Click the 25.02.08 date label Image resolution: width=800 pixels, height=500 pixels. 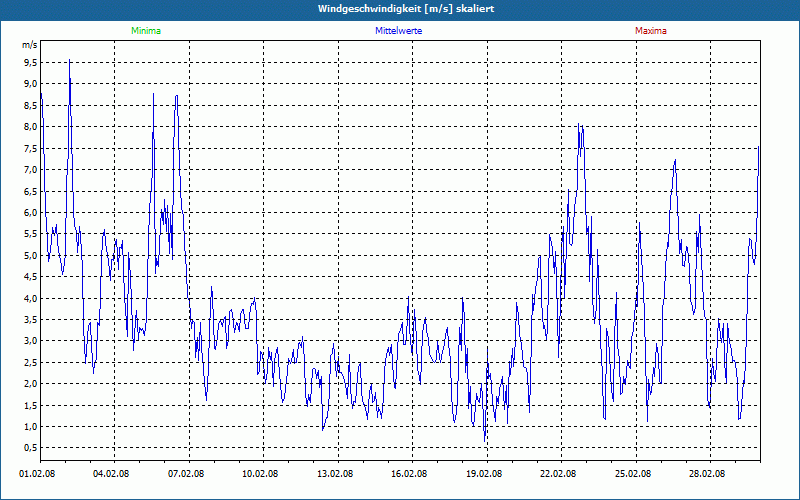[x=633, y=473]
